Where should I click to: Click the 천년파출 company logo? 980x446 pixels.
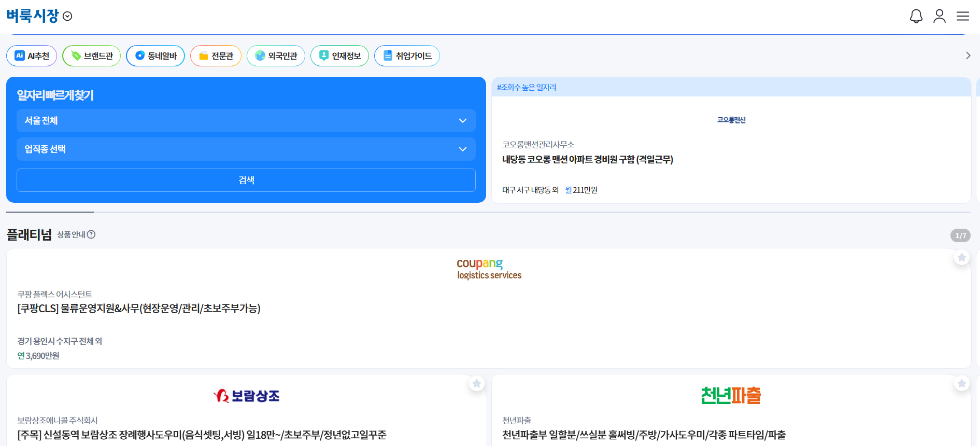pyautogui.click(x=731, y=396)
